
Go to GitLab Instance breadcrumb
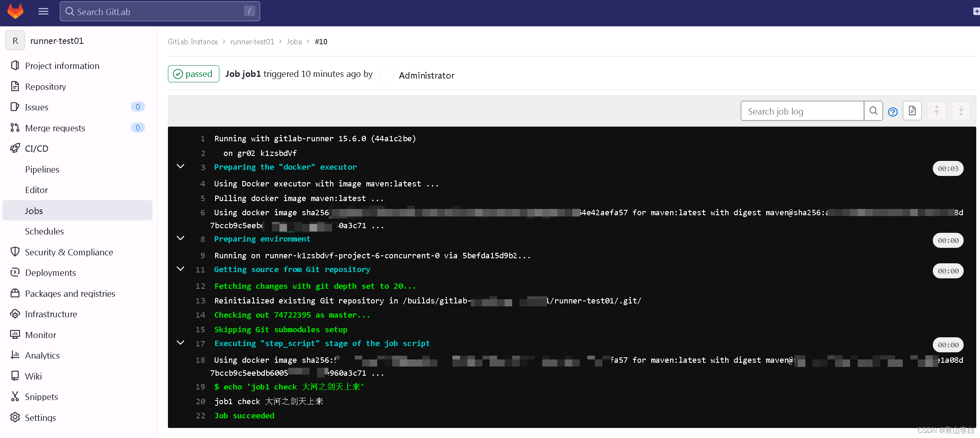point(193,41)
